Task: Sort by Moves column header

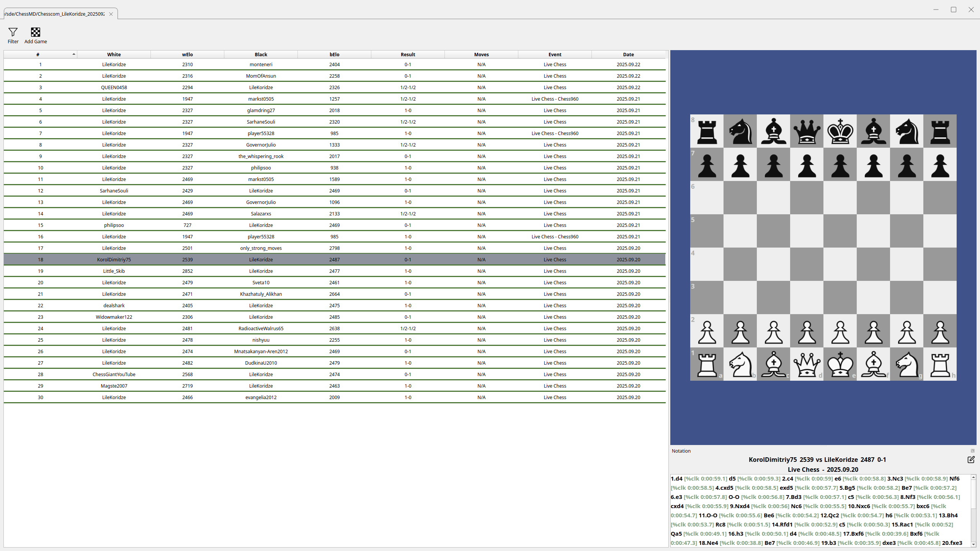Action: click(482, 54)
